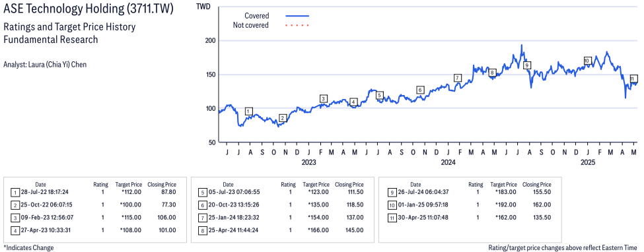Viewport: 644px width, 252px height.
Task: Click the 150 value on the y-axis
Action: tap(211, 75)
